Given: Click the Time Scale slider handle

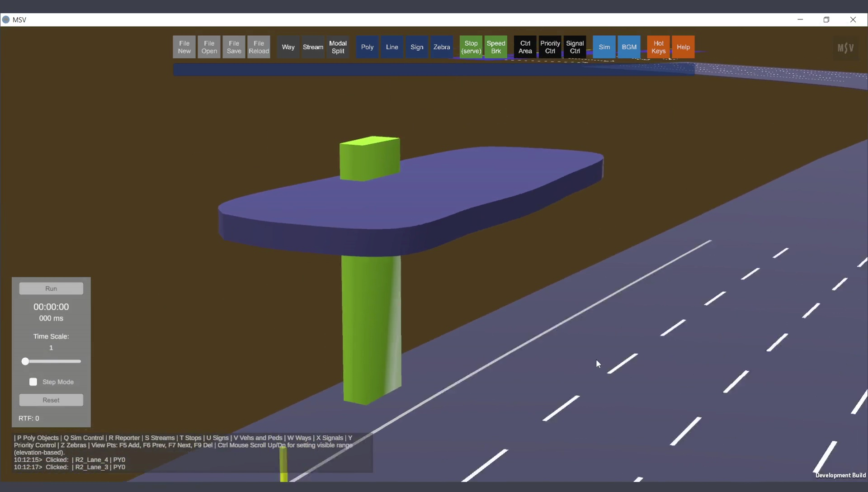Looking at the screenshot, I should click(x=25, y=361).
